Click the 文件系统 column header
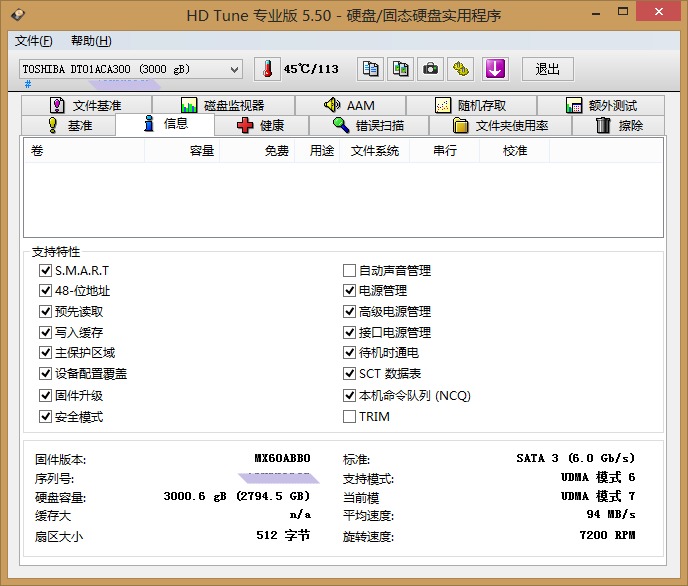The image size is (688, 586). [375, 151]
